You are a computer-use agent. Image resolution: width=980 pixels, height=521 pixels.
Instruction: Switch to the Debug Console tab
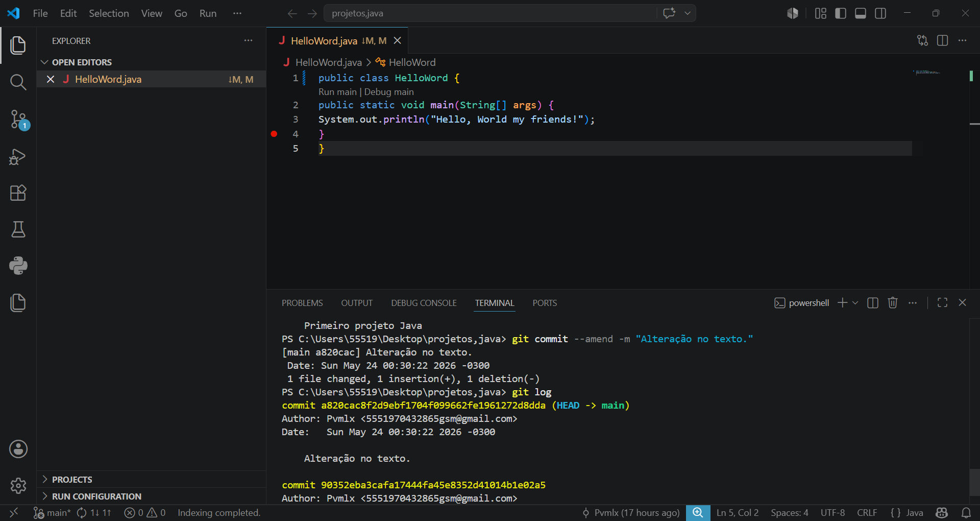coord(424,303)
